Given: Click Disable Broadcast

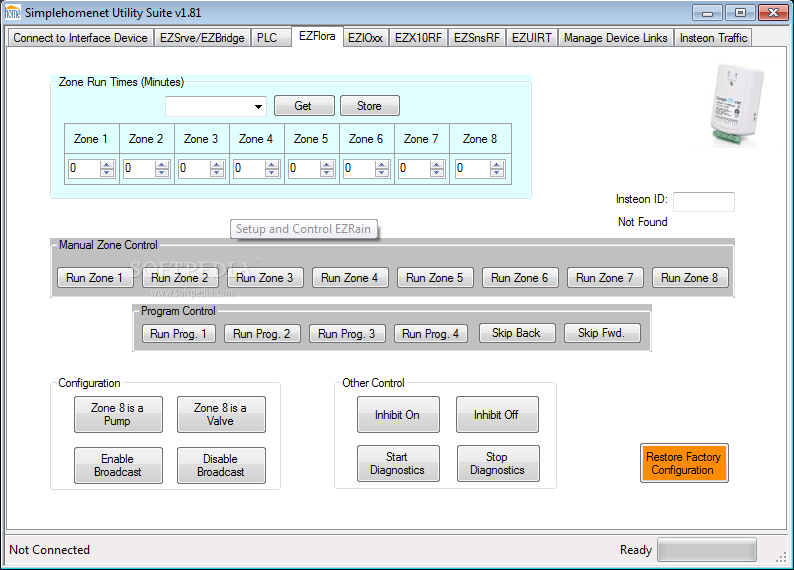Looking at the screenshot, I should 221,466.
